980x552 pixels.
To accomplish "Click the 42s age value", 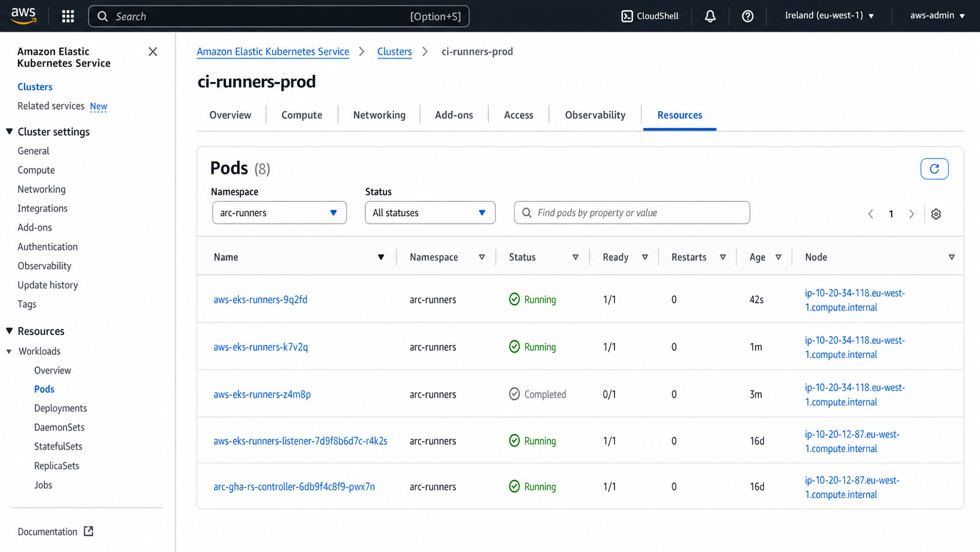I will pos(757,300).
